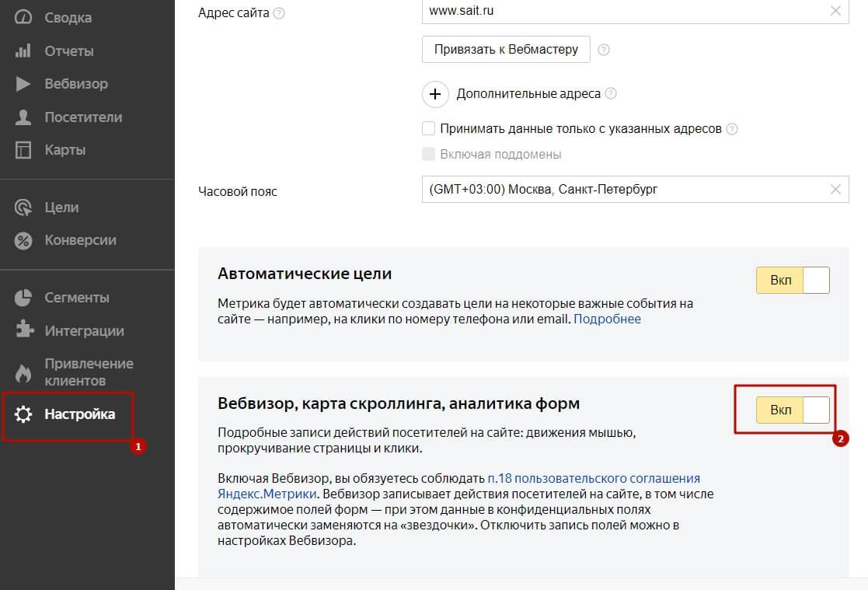The width and height of the screenshot is (868, 590).
Task: Open Отчеты bar chart icon
Action: point(23,51)
